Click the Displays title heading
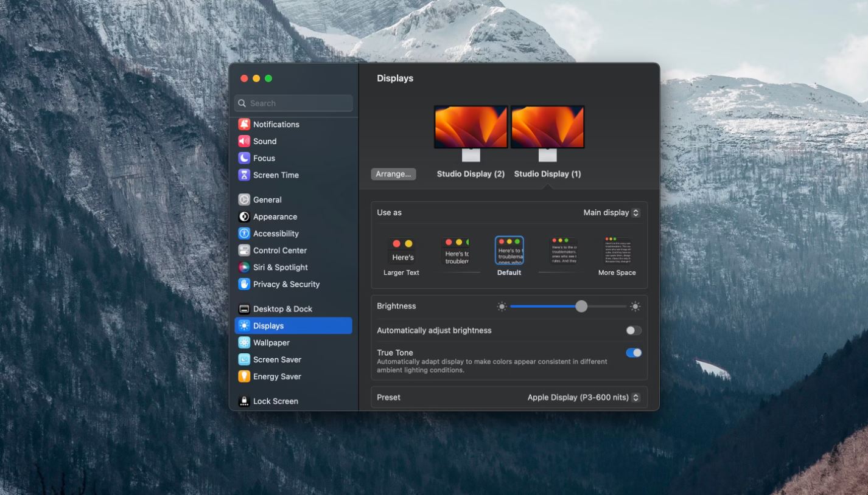The width and height of the screenshot is (868, 495). (395, 78)
